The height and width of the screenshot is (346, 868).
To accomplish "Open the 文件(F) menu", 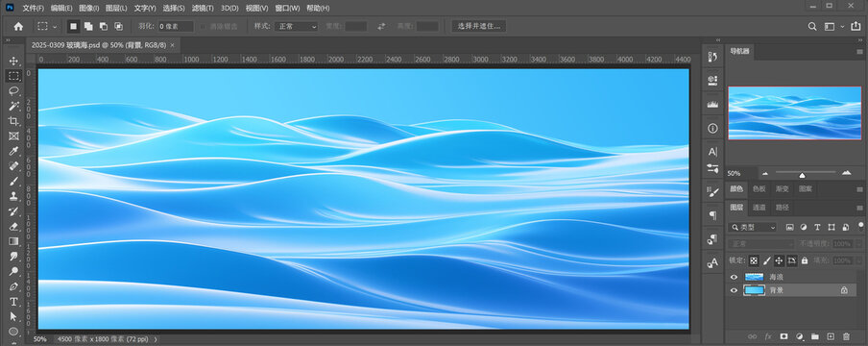I will 34,9.
